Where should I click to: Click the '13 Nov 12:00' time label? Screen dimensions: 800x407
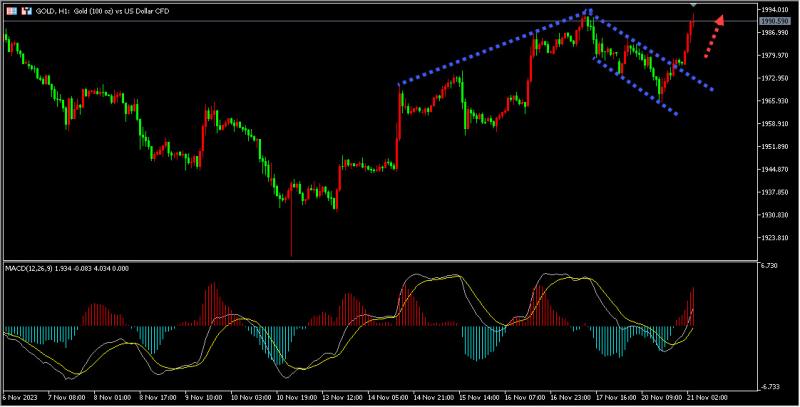point(340,397)
